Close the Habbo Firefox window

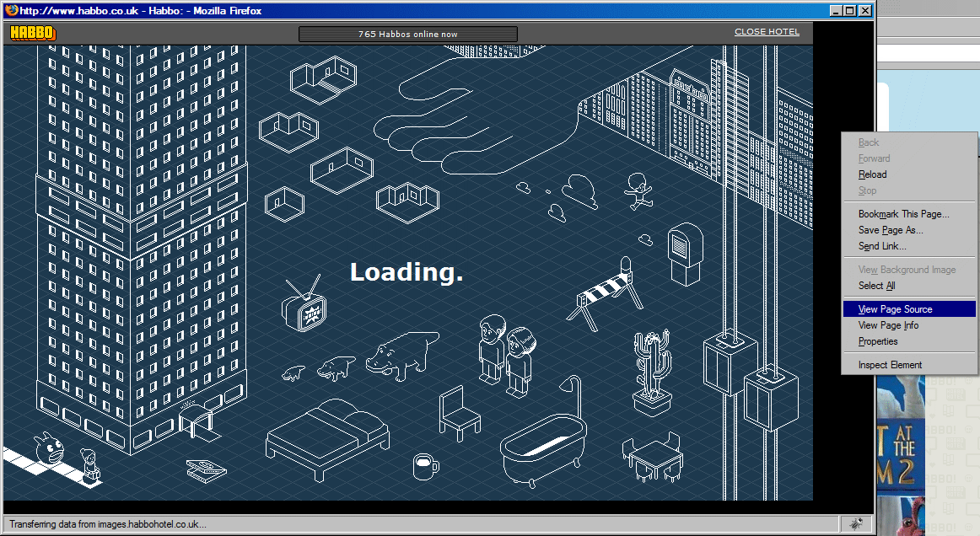865,11
